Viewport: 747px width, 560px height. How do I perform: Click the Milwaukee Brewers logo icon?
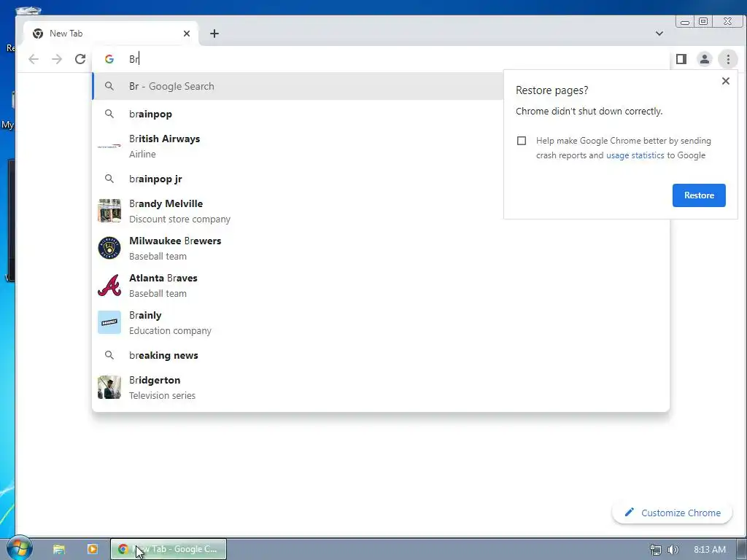[109, 248]
